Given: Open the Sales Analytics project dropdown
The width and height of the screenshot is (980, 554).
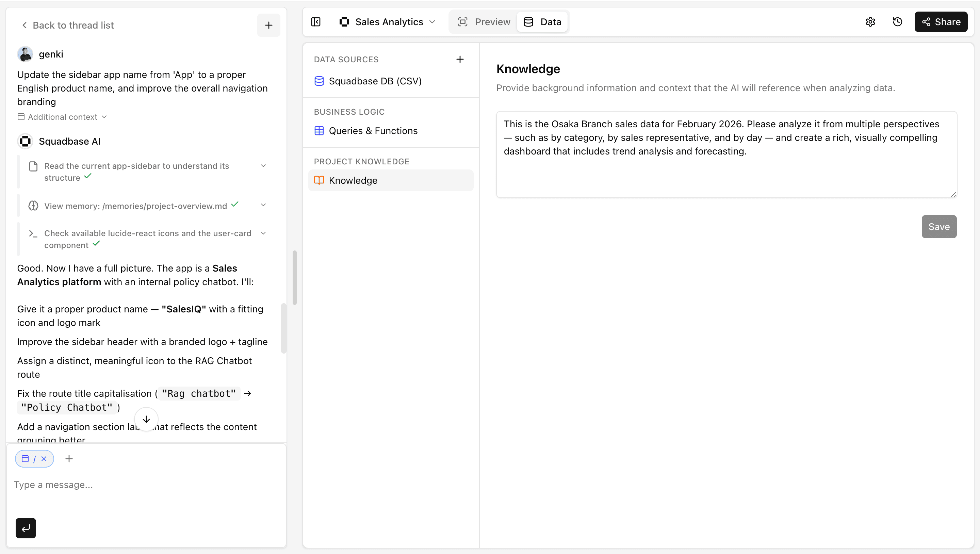Looking at the screenshot, I should (387, 22).
